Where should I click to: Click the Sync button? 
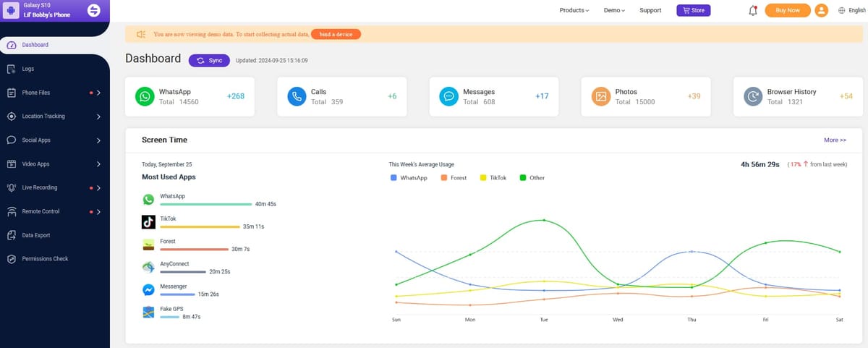[x=209, y=60]
